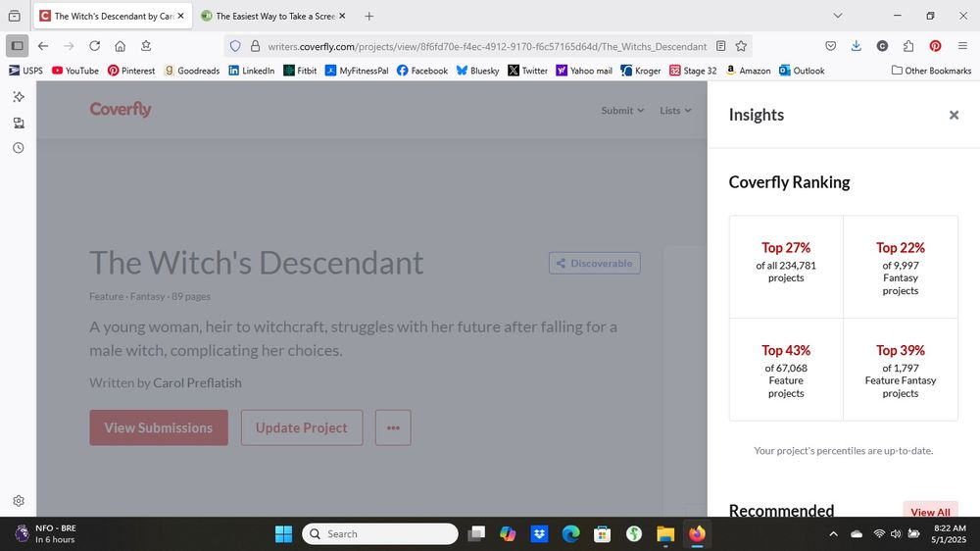Go back to the previous page
This screenshot has width=980, height=551.
tap(43, 46)
